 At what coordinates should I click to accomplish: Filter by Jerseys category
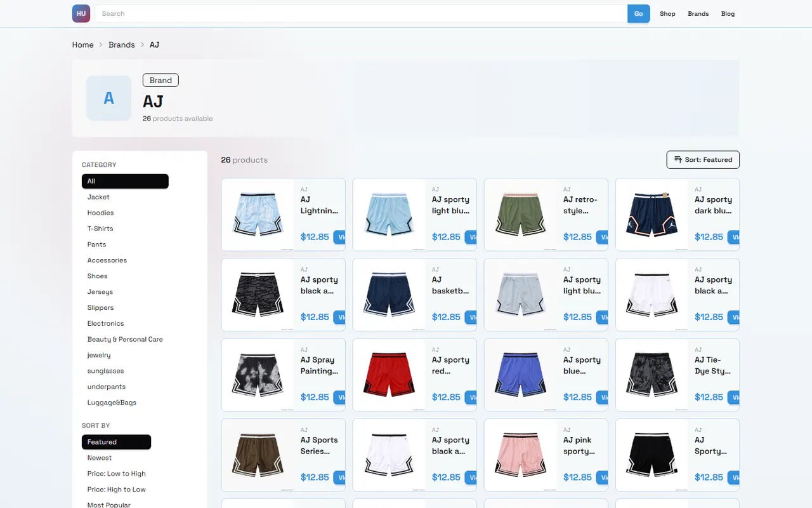100,292
